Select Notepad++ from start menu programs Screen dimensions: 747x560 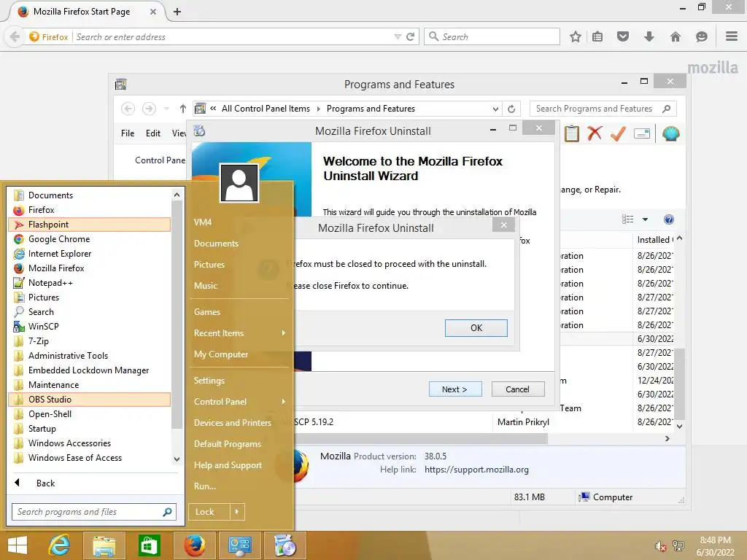click(90, 283)
